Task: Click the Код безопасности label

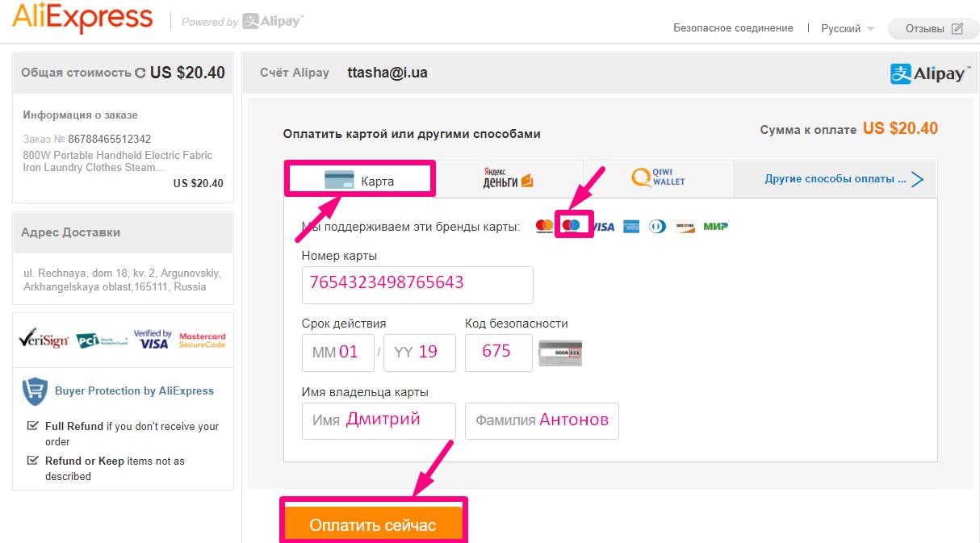Action: point(517,324)
